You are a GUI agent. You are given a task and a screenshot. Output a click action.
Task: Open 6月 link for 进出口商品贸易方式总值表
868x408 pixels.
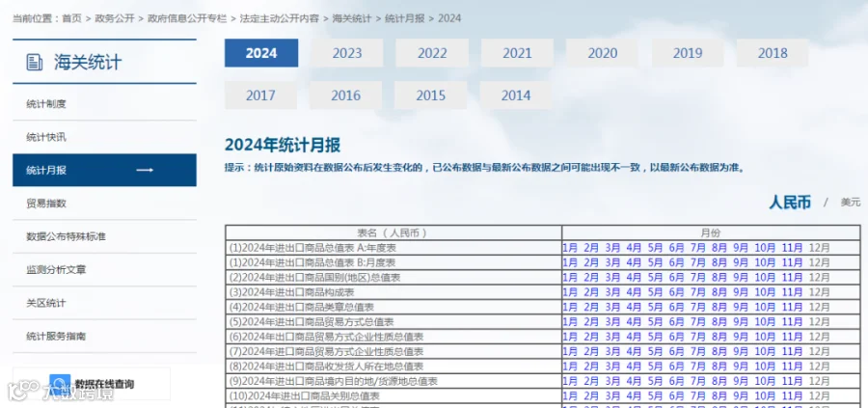pyautogui.click(x=676, y=321)
